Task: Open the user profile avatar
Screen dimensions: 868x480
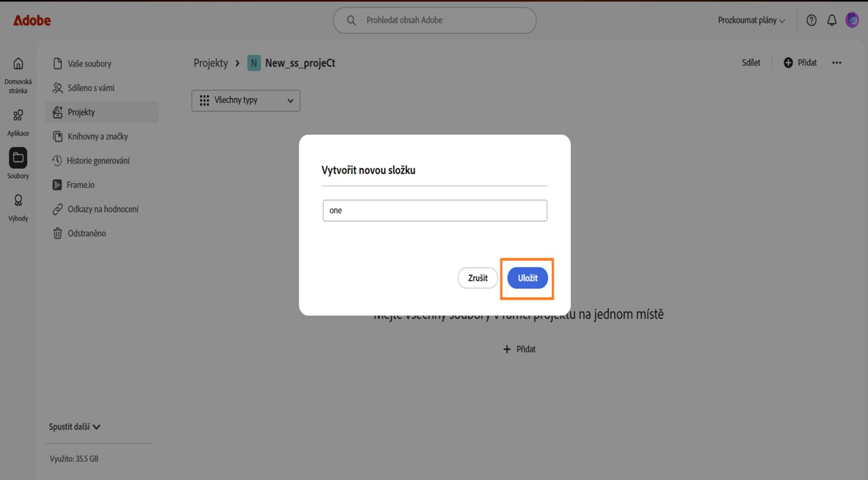Action: [x=852, y=20]
